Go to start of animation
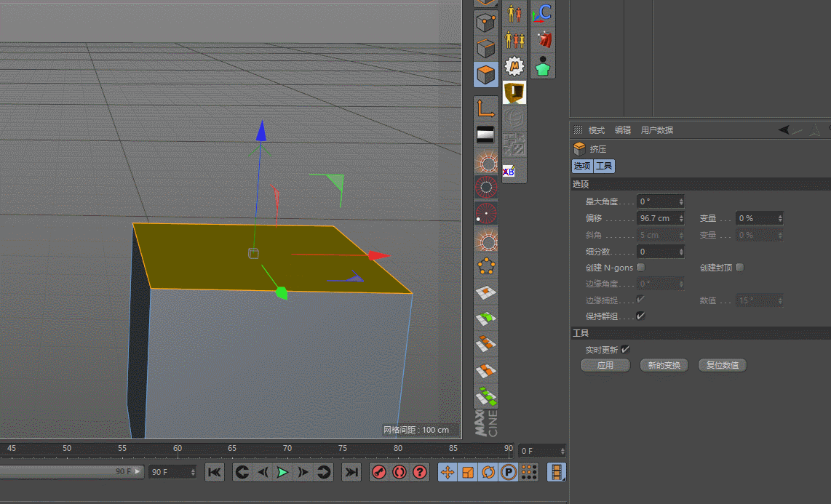Image resolution: width=831 pixels, height=504 pixels. click(x=215, y=472)
